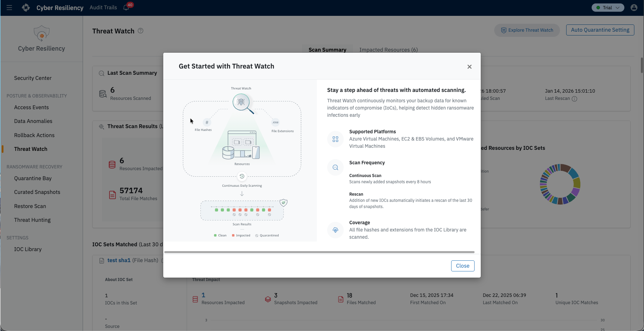Viewport: 644px width, 331px height.
Task: Click the Last Rescan info icon
Action: pyautogui.click(x=574, y=99)
